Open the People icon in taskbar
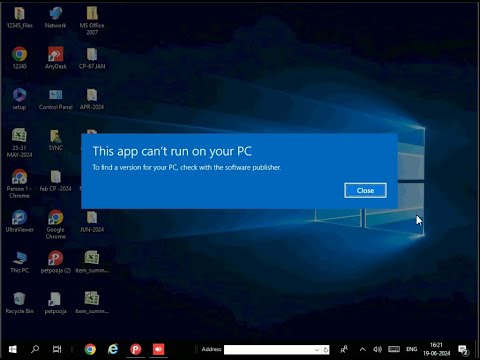The height and width of the screenshot is (360, 480). click(344, 349)
